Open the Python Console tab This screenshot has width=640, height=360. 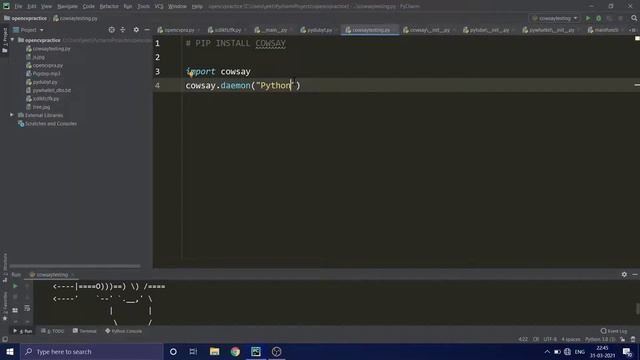coord(124,331)
